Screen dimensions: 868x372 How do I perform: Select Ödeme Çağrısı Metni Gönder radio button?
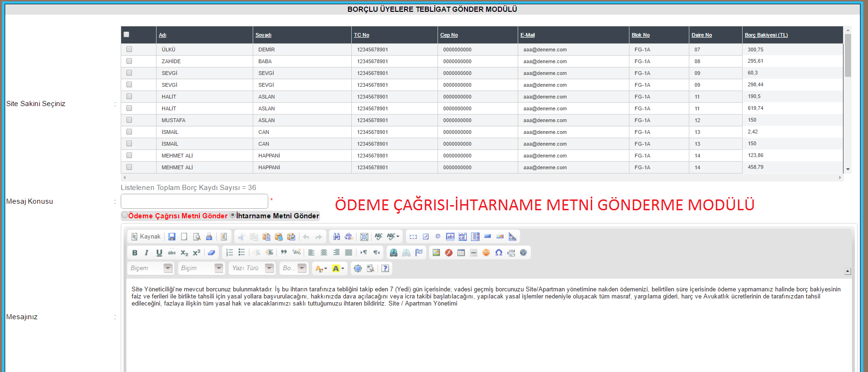[124, 215]
